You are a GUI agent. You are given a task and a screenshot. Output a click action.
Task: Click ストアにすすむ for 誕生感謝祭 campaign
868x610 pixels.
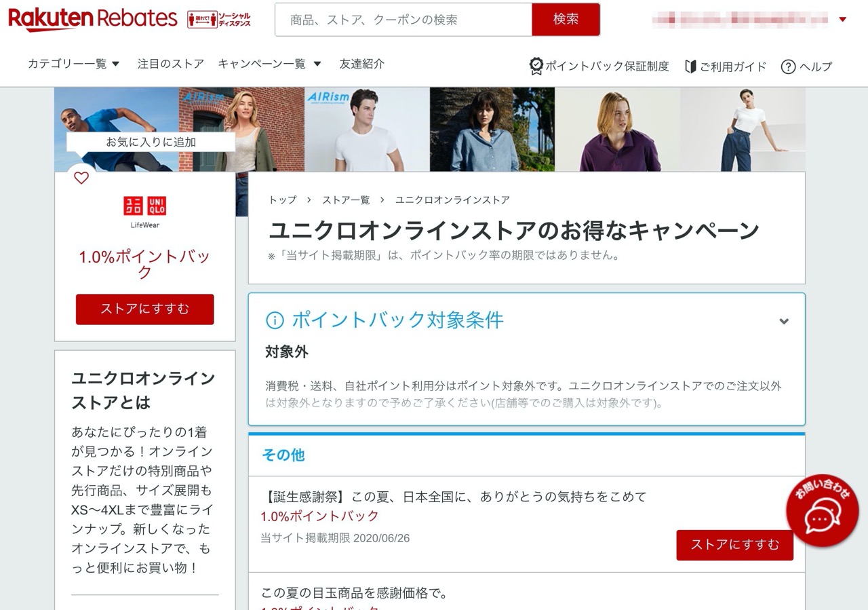(x=734, y=545)
